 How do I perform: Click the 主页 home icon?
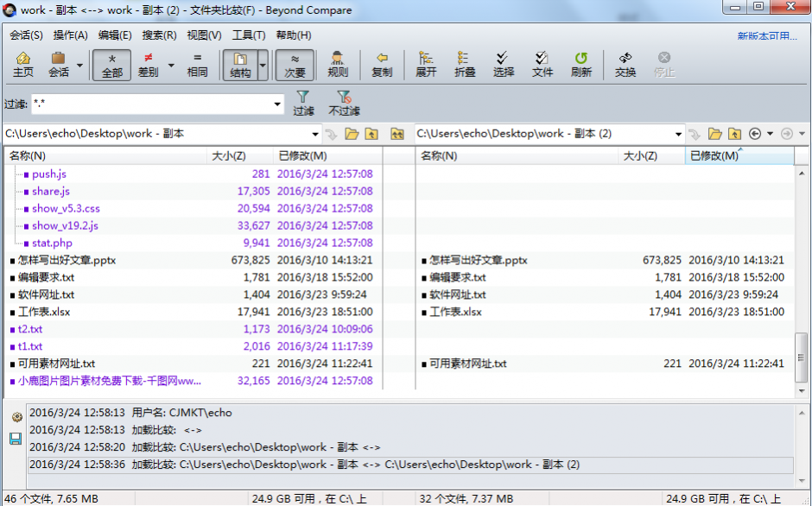click(22, 64)
